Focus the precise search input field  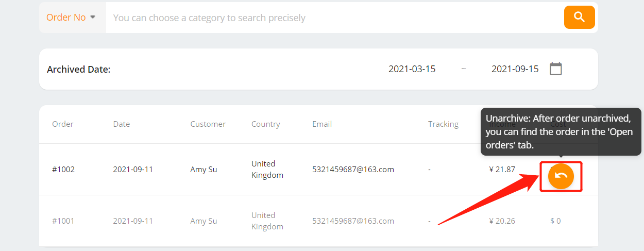click(x=335, y=18)
